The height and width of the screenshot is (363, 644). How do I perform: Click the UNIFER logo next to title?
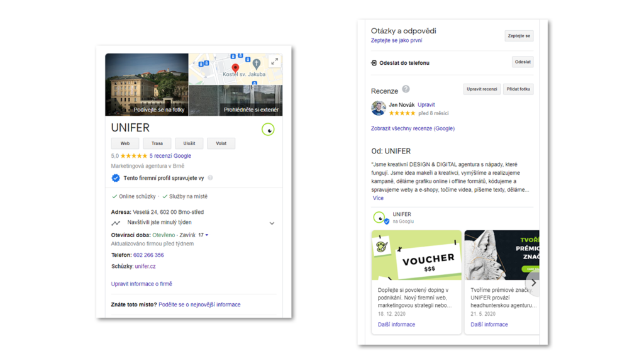tap(268, 130)
